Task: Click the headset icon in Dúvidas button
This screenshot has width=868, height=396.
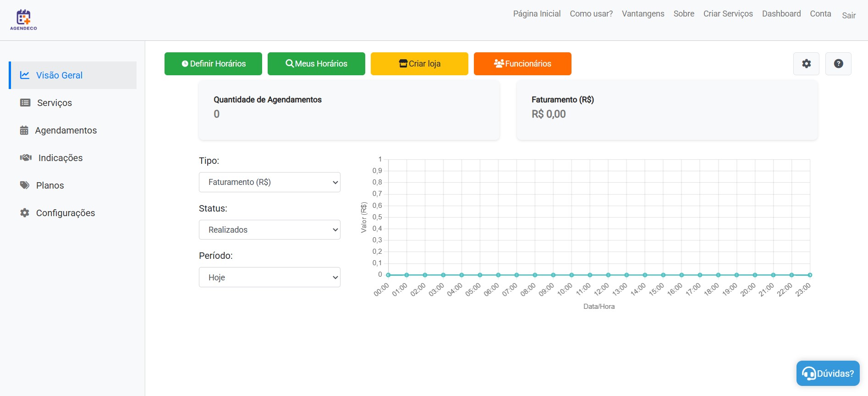Action: pyautogui.click(x=809, y=374)
